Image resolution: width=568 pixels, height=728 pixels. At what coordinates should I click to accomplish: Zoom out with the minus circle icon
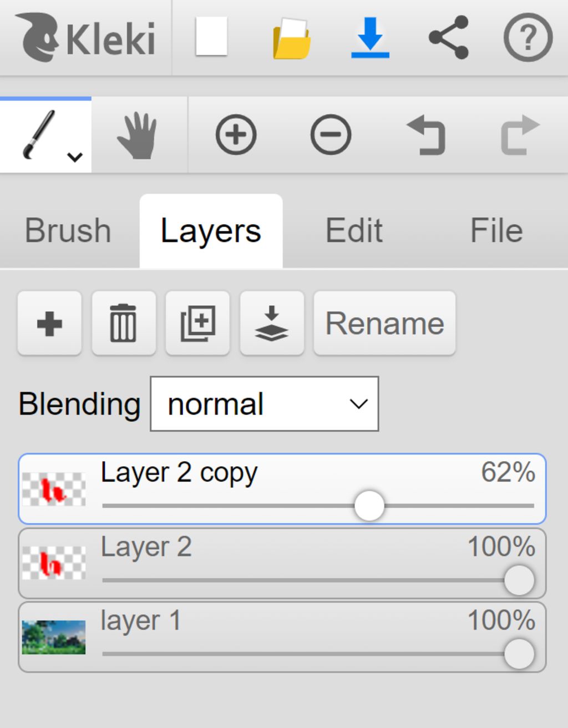point(331,135)
